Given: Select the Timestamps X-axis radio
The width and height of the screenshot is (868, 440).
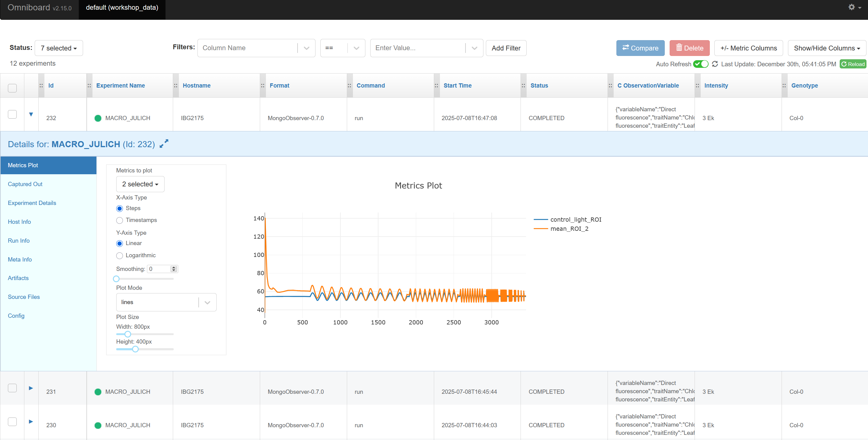Looking at the screenshot, I should 120,220.
